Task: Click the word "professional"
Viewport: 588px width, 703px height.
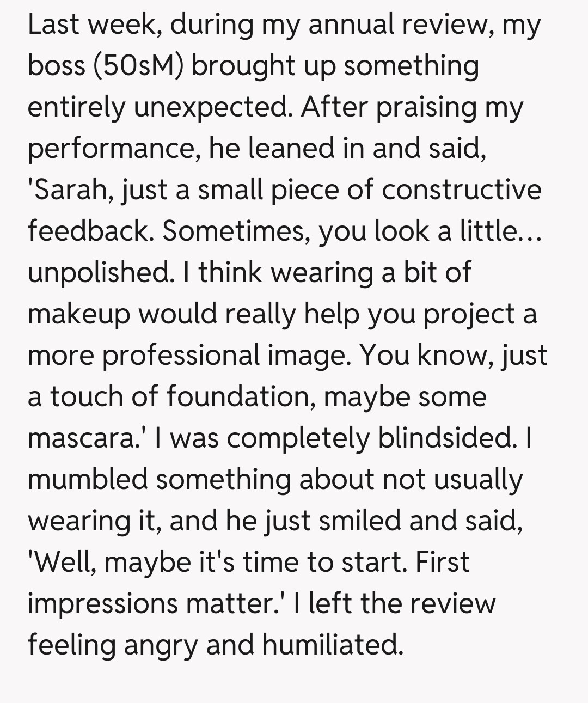Action: point(180,356)
